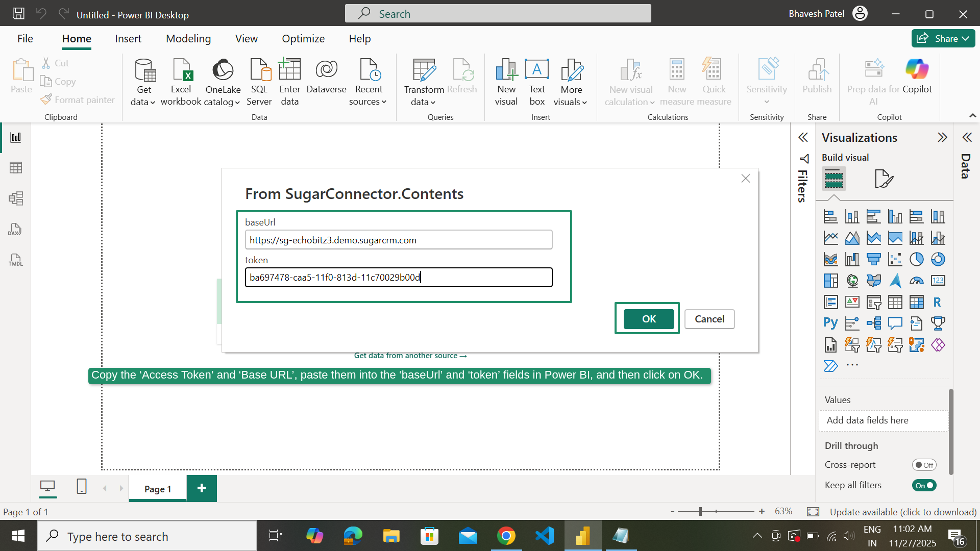Open the More visuals dropdown
This screenshot has height=551, width=980.
[x=571, y=82]
